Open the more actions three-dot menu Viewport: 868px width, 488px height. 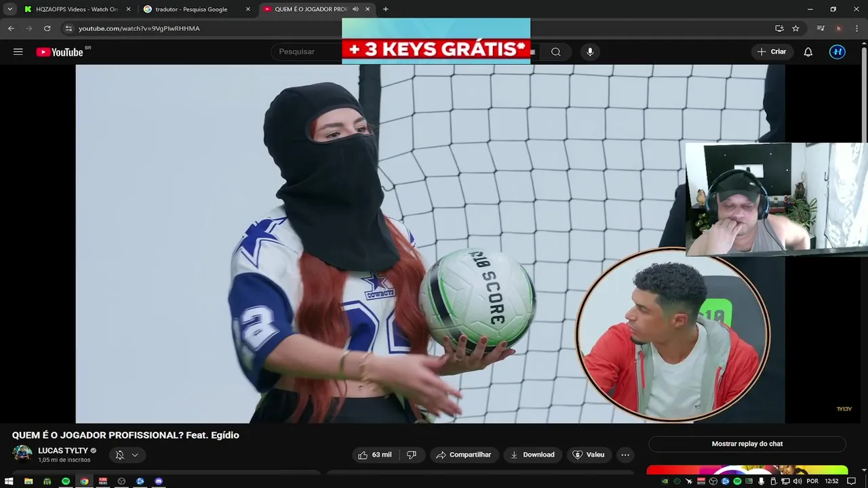click(625, 455)
